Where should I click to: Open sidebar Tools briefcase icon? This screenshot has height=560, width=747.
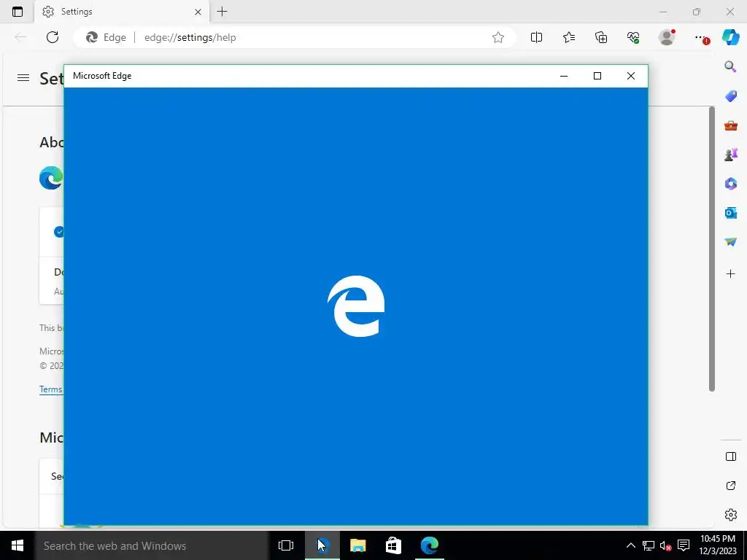730,125
